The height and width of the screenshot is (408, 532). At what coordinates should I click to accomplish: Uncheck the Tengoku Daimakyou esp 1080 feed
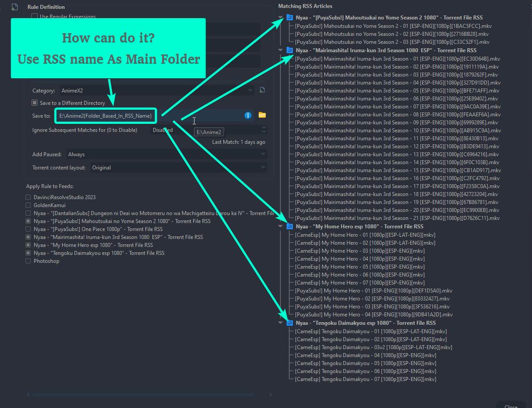pyautogui.click(x=28, y=253)
